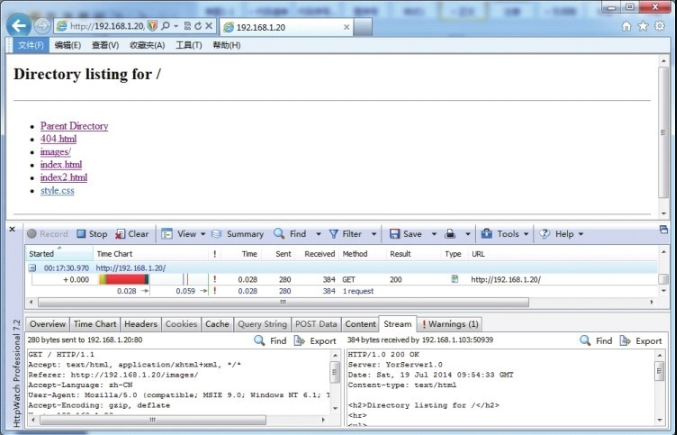Open the 编辑(E) menu
The width and height of the screenshot is (677, 435).
coord(68,45)
